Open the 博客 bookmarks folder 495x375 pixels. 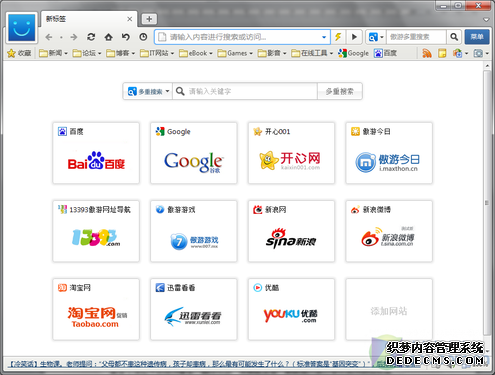(120, 53)
